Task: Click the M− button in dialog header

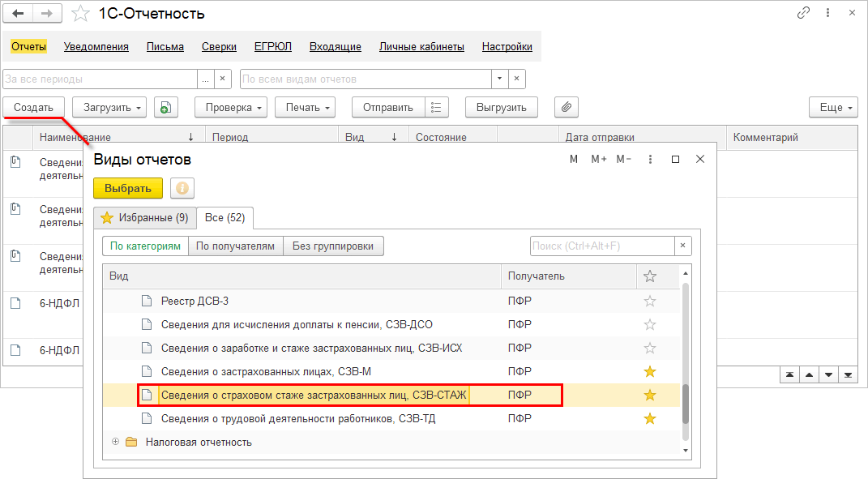Action: coord(623,160)
